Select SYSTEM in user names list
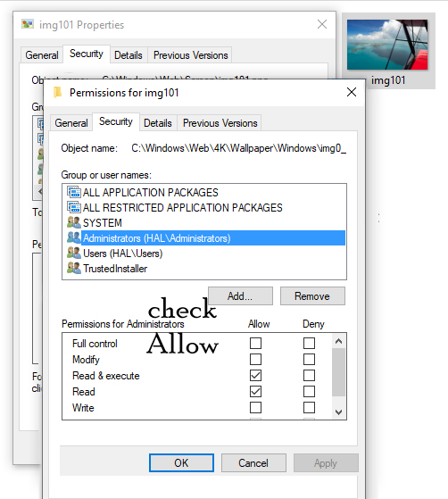This screenshot has width=448, height=499. point(204,223)
